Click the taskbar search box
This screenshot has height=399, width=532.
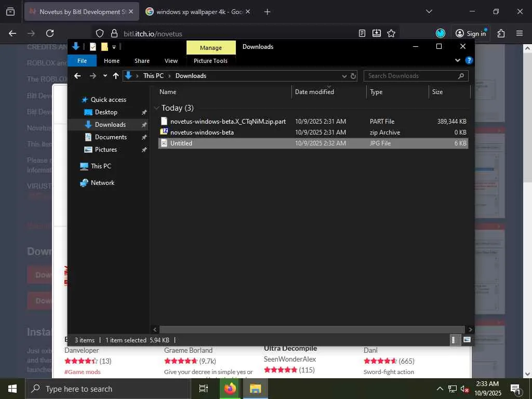coord(108,389)
